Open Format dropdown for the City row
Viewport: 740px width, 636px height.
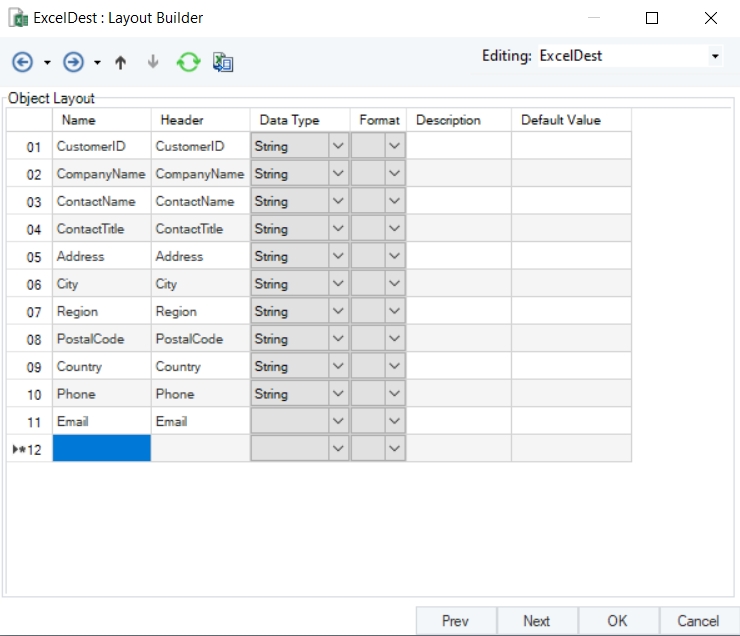[394, 284]
